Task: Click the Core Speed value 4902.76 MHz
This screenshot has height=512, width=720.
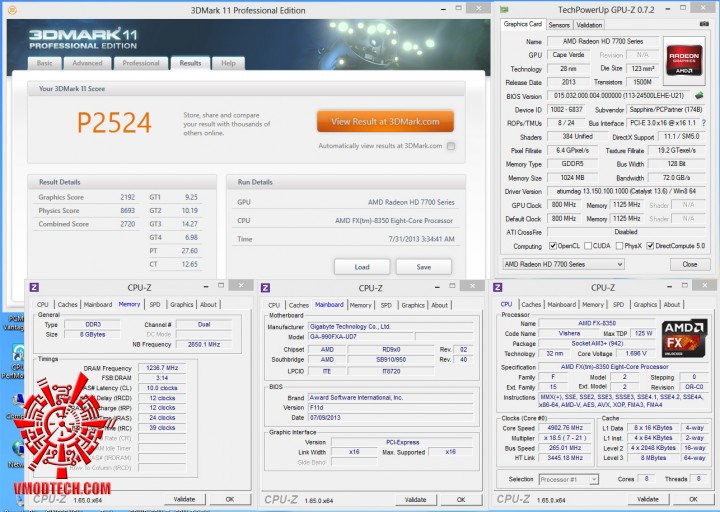Action: pyautogui.click(x=565, y=428)
